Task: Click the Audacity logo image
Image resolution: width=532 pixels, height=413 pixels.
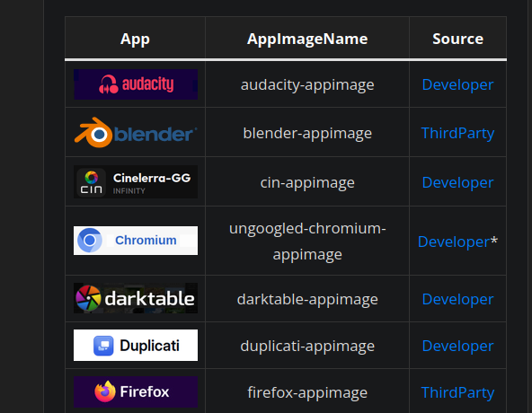Action: point(136,84)
